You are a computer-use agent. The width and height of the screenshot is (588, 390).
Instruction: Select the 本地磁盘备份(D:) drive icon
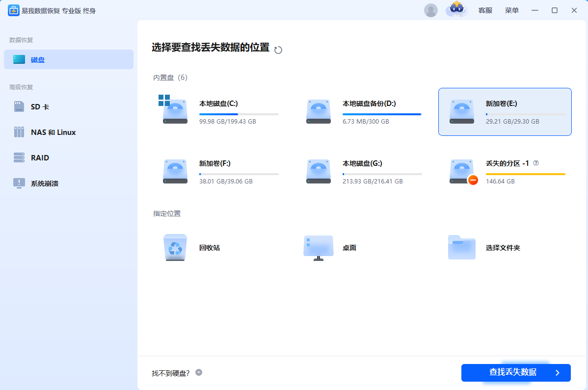pos(319,112)
